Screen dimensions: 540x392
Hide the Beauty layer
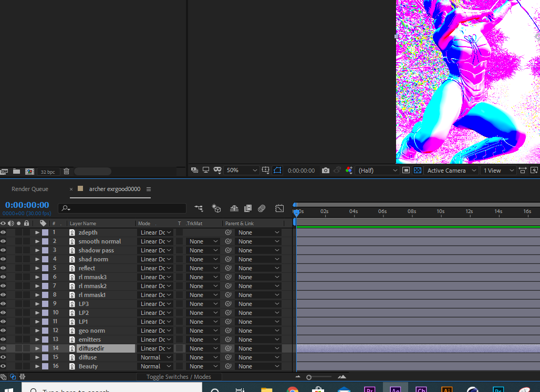pyautogui.click(x=3, y=366)
